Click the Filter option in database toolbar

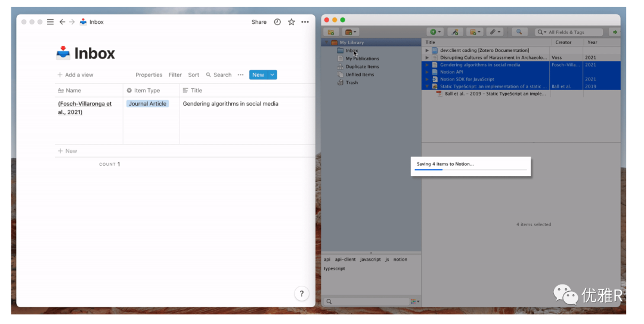[175, 75]
